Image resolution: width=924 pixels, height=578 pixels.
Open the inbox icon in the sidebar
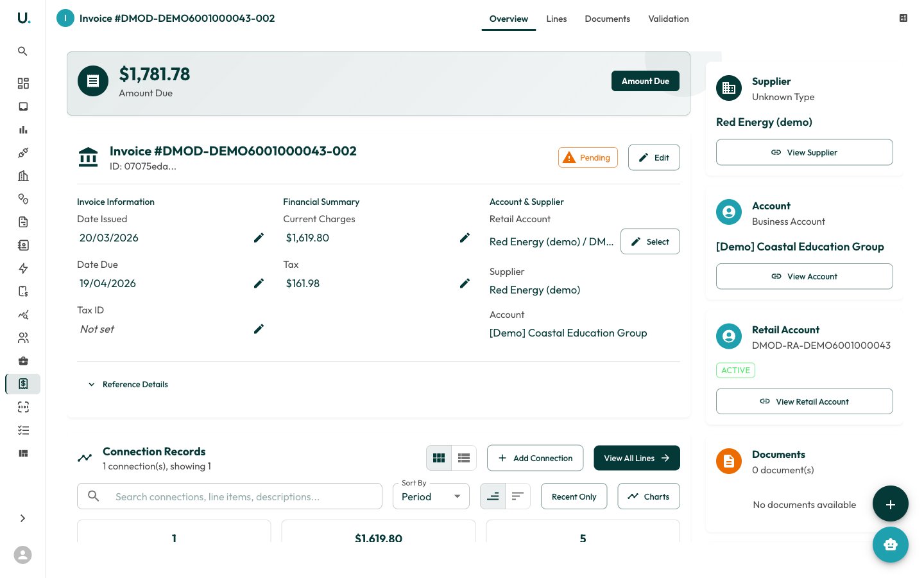point(23,107)
